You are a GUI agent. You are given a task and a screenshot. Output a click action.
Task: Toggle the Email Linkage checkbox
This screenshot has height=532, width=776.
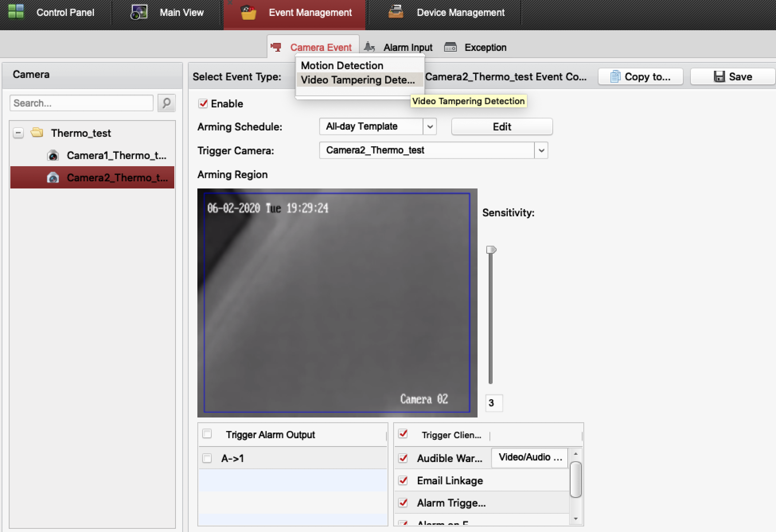[403, 480]
